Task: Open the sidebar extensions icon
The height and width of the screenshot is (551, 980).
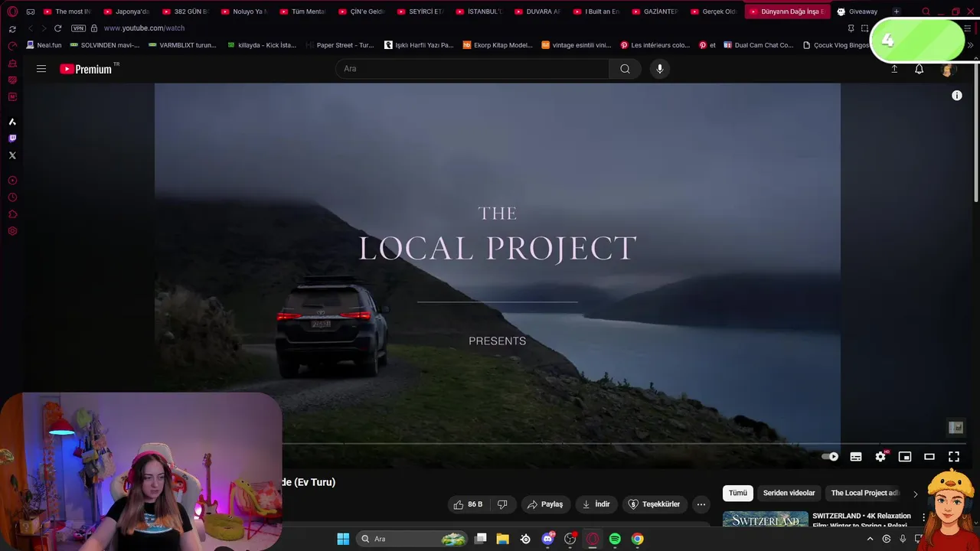Action: click(12, 214)
